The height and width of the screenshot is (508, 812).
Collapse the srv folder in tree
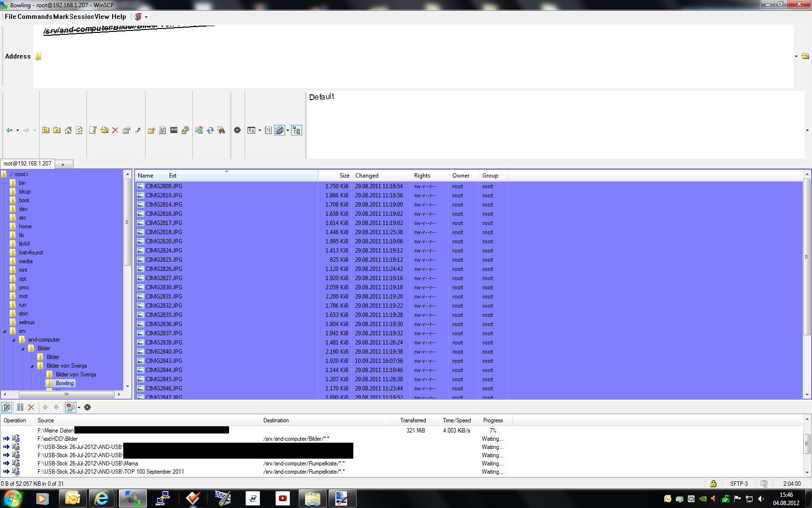(x=5, y=331)
